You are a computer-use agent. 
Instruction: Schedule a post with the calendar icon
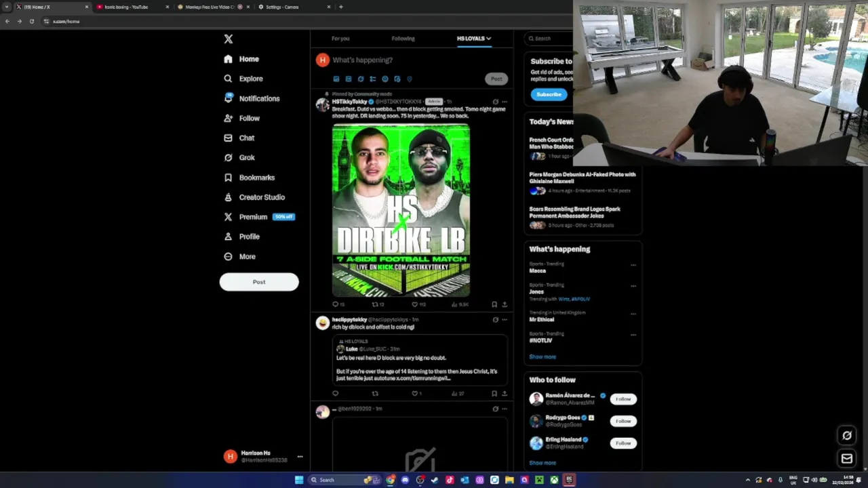pyautogui.click(x=397, y=79)
